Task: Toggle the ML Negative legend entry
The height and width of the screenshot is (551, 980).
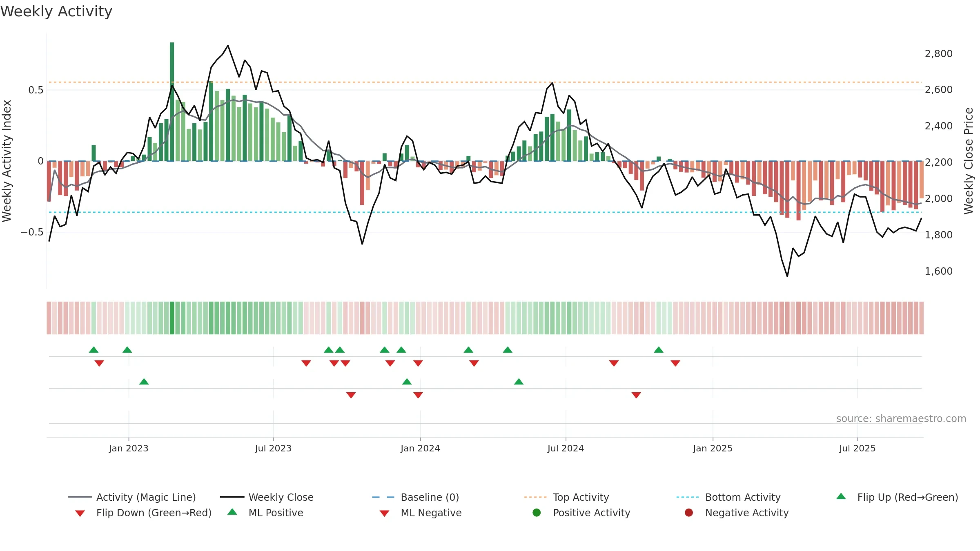Action: pyautogui.click(x=421, y=513)
